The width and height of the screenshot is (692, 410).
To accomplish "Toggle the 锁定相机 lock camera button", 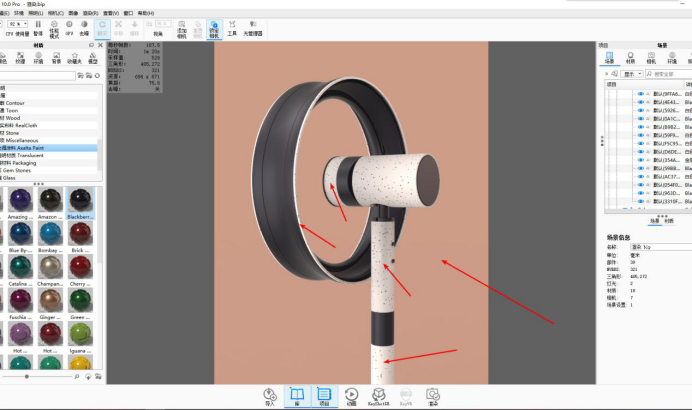I will (x=214, y=29).
